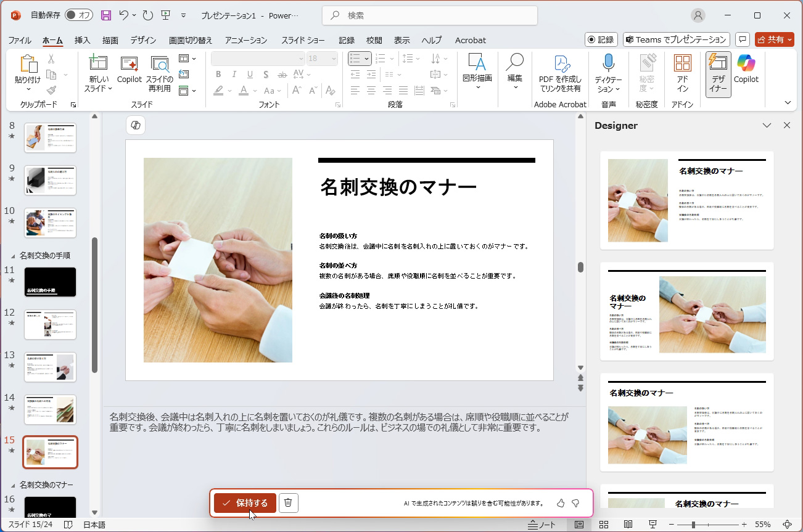Toggle the AutoSave switch
Viewport: 803px width, 532px height.
[x=78, y=15]
